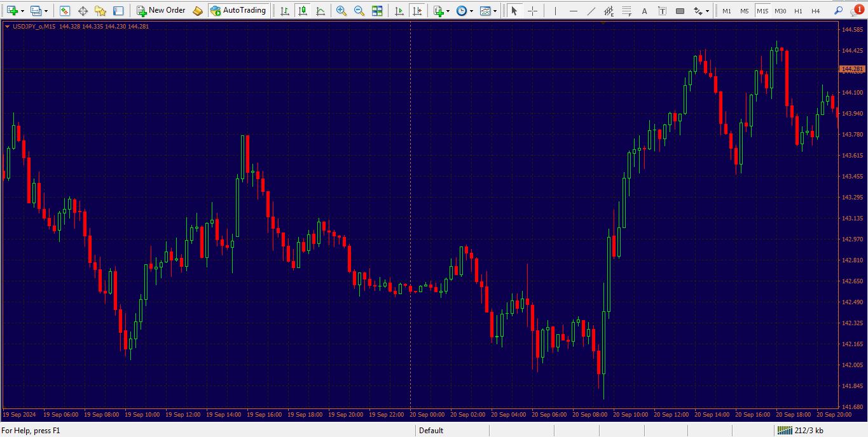
Task: Open the Data Window crosshair-circle icon
Action: coord(83,11)
